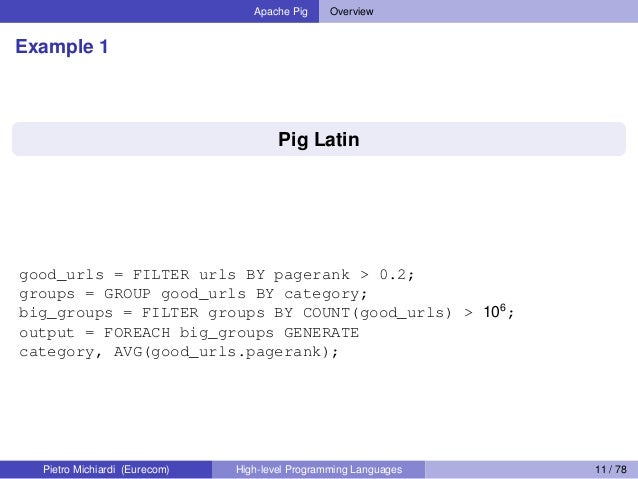Select the Overview subsection in header
The width and height of the screenshot is (638, 479).
351,11
